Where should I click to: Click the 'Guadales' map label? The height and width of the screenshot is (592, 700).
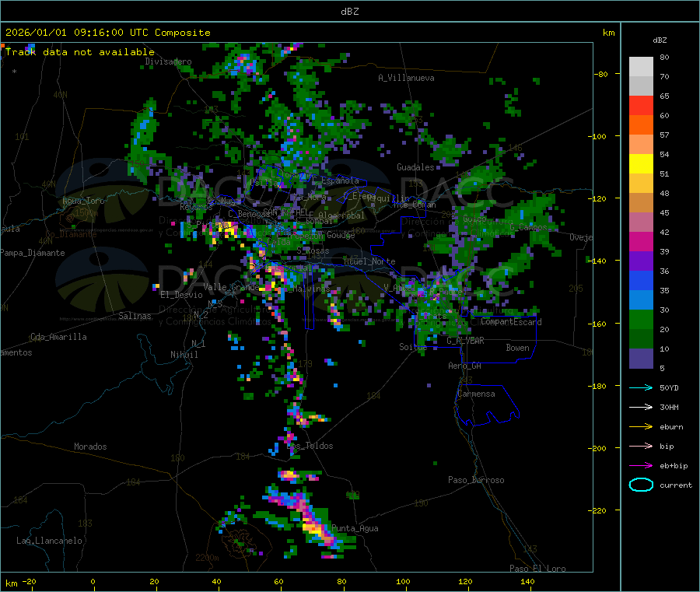[x=415, y=167]
